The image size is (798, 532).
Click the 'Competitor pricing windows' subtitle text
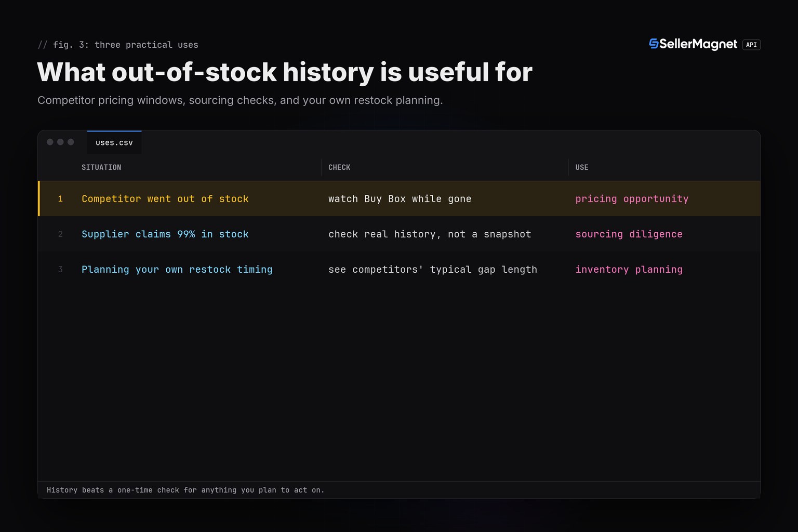240,100
